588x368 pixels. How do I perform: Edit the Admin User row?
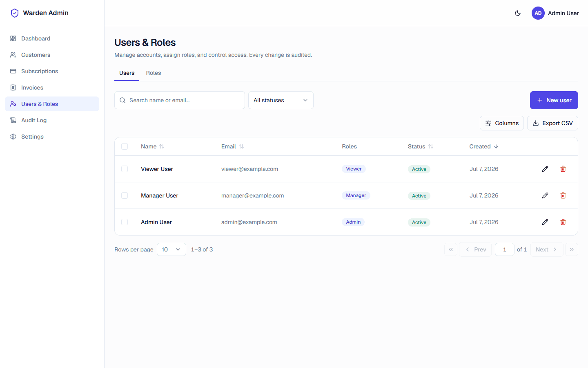click(x=545, y=222)
